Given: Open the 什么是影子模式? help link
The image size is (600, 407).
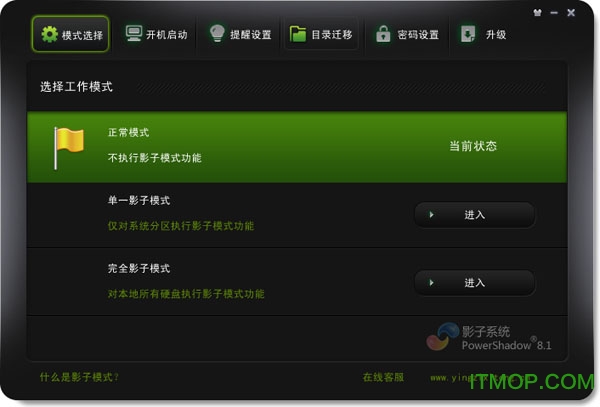Looking at the screenshot, I should click(80, 378).
